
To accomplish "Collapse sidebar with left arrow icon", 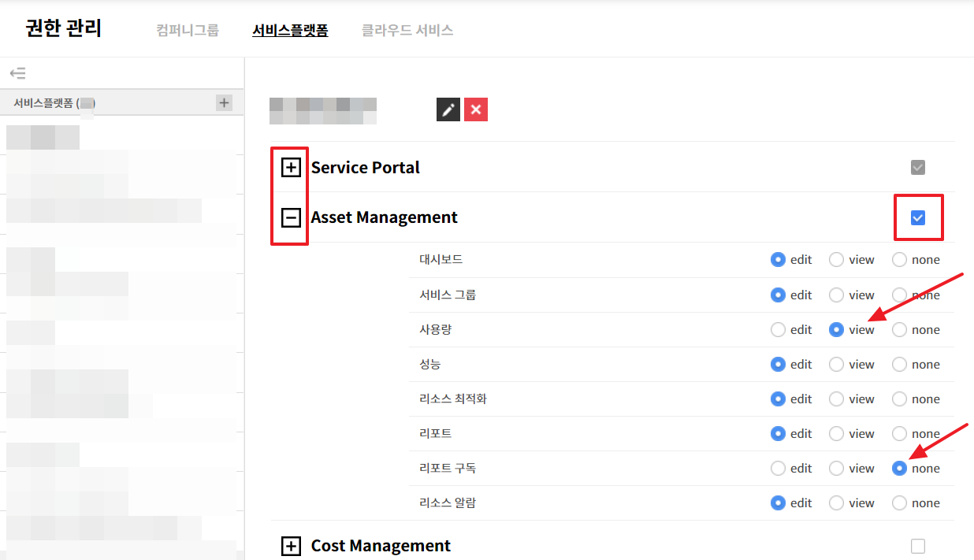I will point(17,73).
